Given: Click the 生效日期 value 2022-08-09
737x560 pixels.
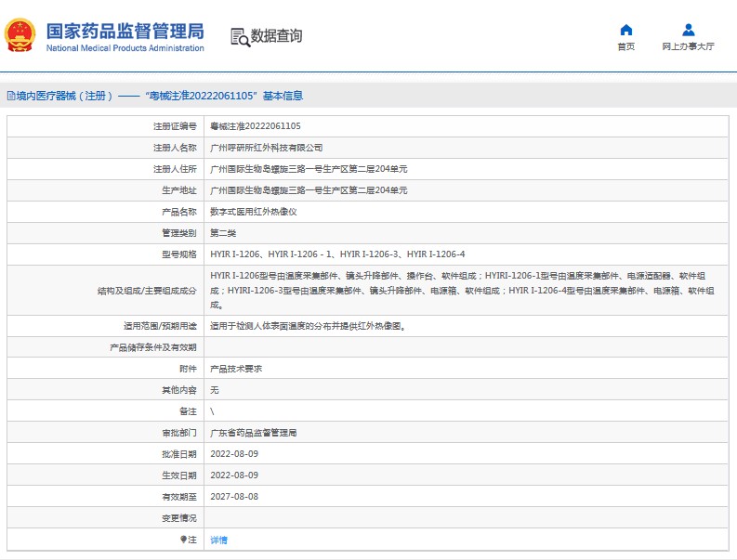Looking at the screenshot, I should point(234,475).
